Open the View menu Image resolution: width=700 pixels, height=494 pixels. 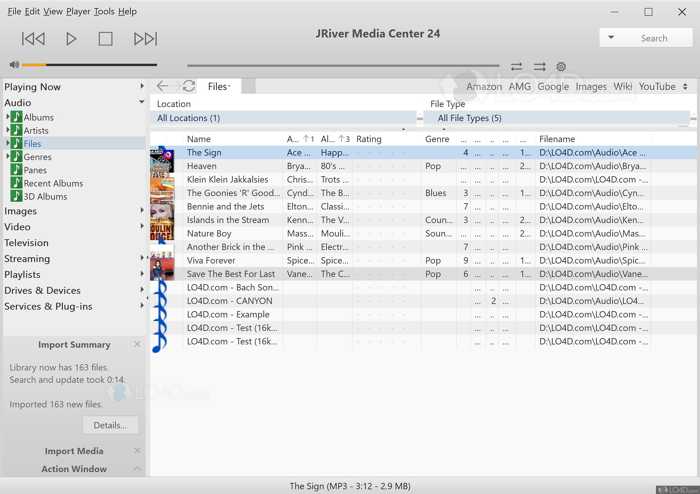click(53, 12)
